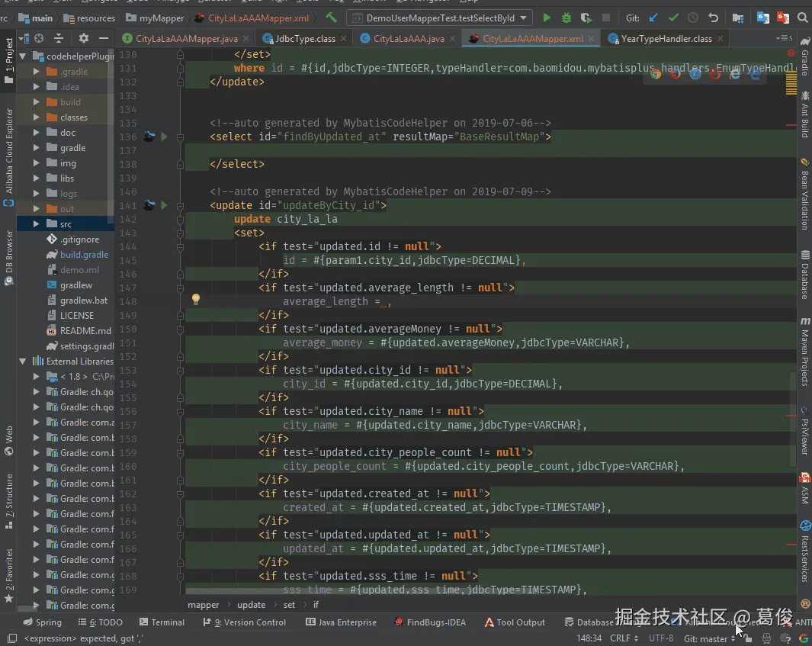The width and height of the screenshot is (812, 646).
Task: Collapse the External Libraries node
Action: click(x=24, y=362)
